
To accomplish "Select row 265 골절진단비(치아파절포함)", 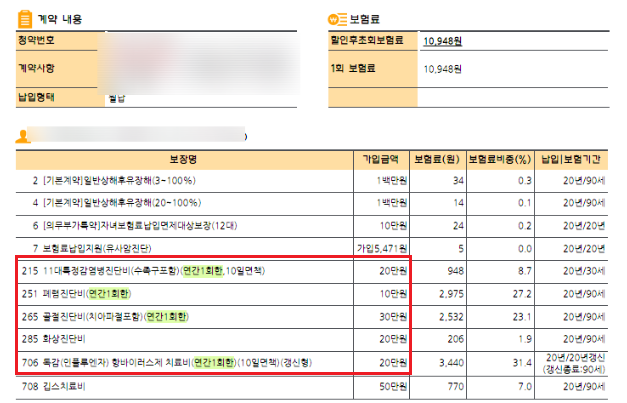I will 312,317.
